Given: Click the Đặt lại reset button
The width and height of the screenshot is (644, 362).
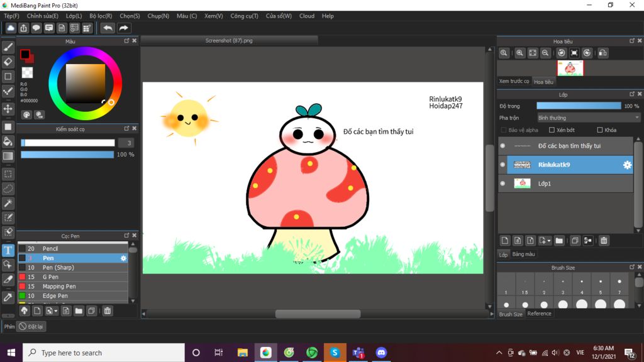Looking at the screenshot, I should (x=31, y=327).
